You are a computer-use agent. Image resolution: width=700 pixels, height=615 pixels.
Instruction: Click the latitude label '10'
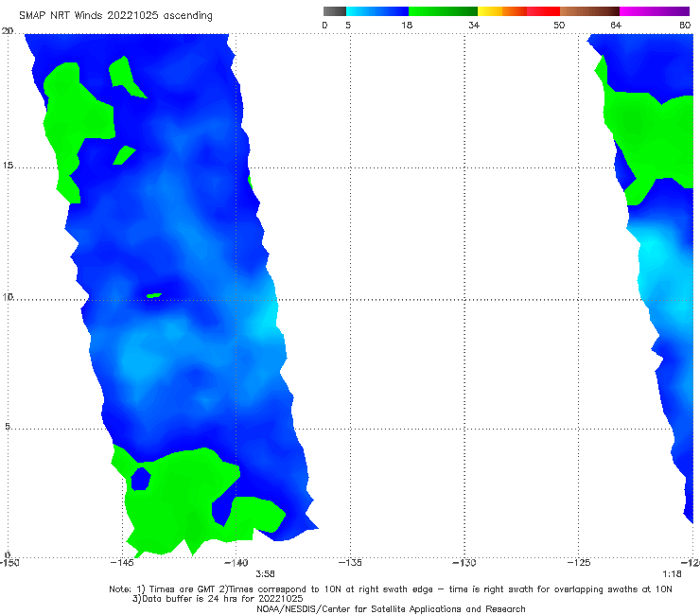[x=8, y=297]
